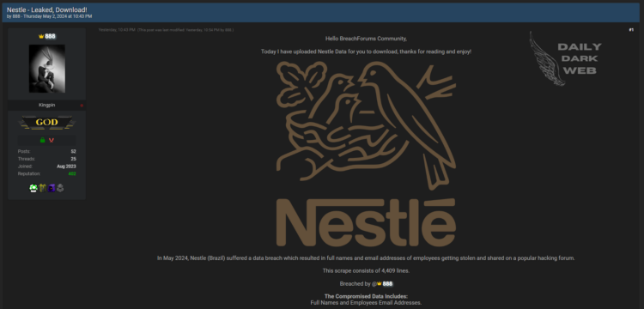Click the text 'Hello BreachForums Community,'
Image resolution: width=644 pixels, height=309 pixels.
(366, 39)
